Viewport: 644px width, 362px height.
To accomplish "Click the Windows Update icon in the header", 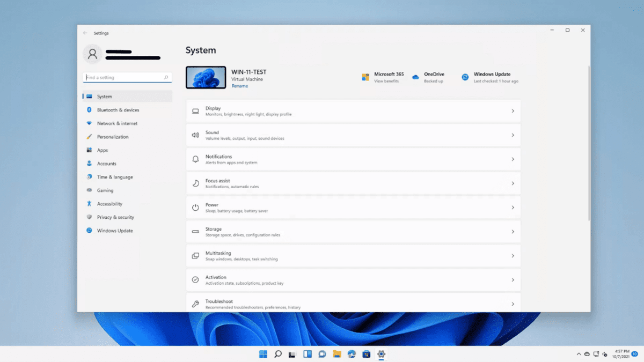I will click(x=465, y=77).
